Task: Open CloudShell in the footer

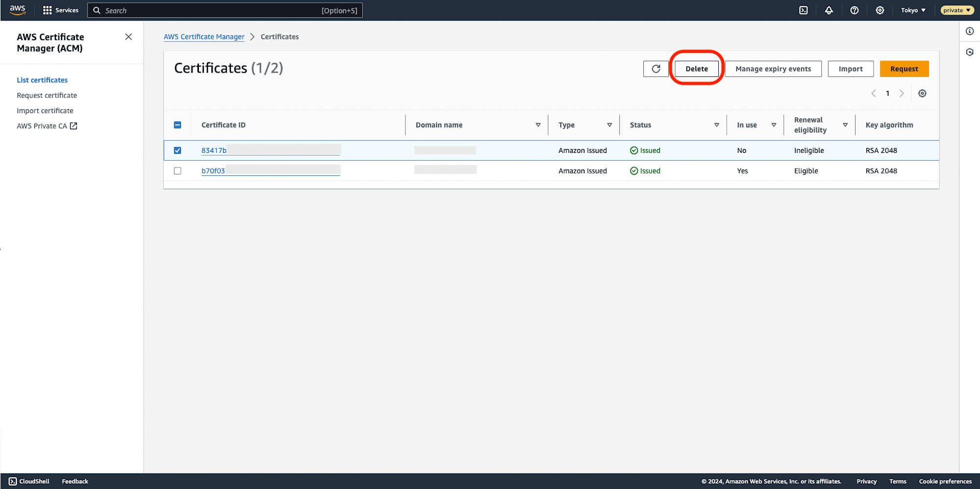Action: tap(29, 481)
